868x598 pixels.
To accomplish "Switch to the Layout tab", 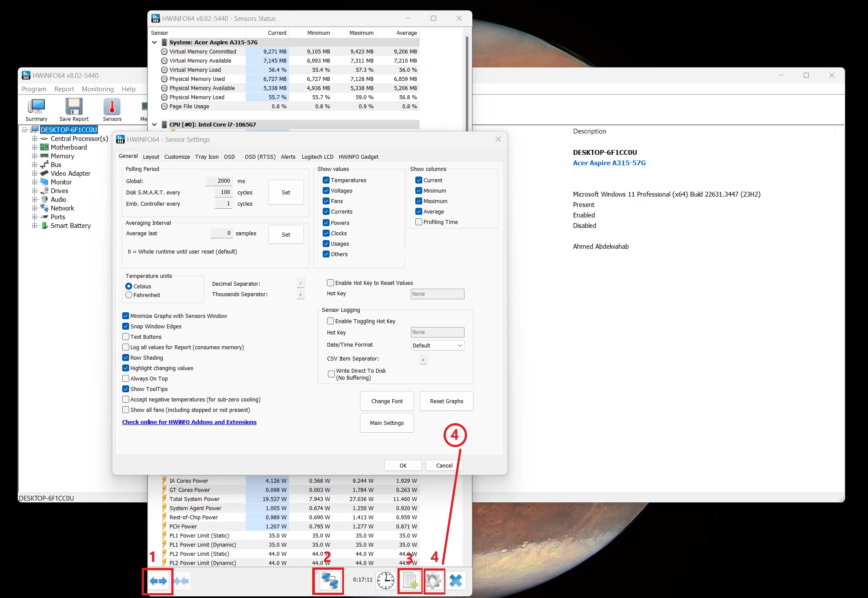I will (x=151, y=157).
